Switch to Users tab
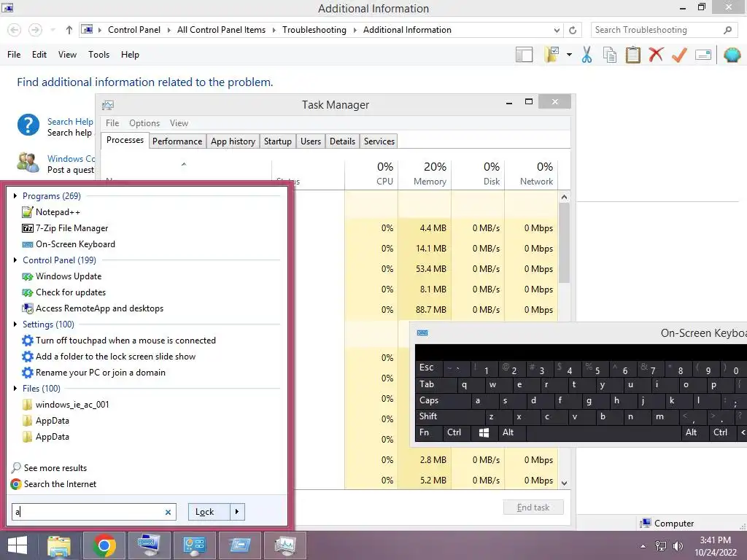 [311, 141]
